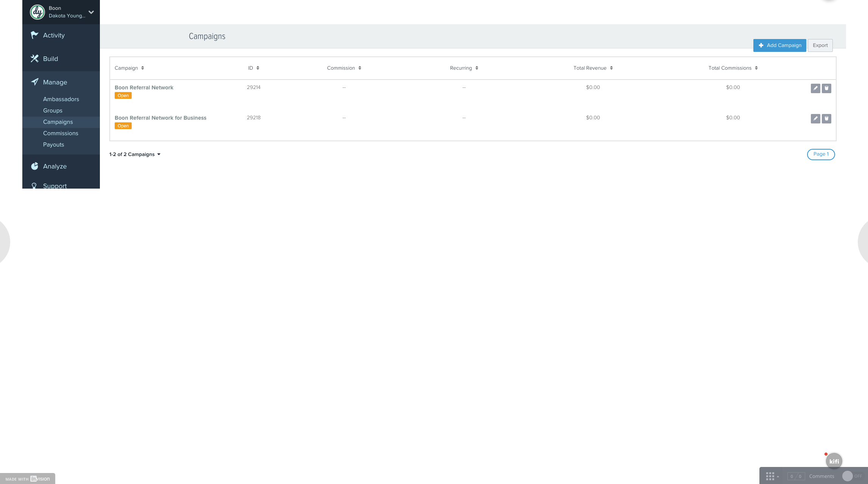The height and width of the screenshot is (484, 868).
Task: Click Open badge under Network for Business
Action: coord(123,126)
